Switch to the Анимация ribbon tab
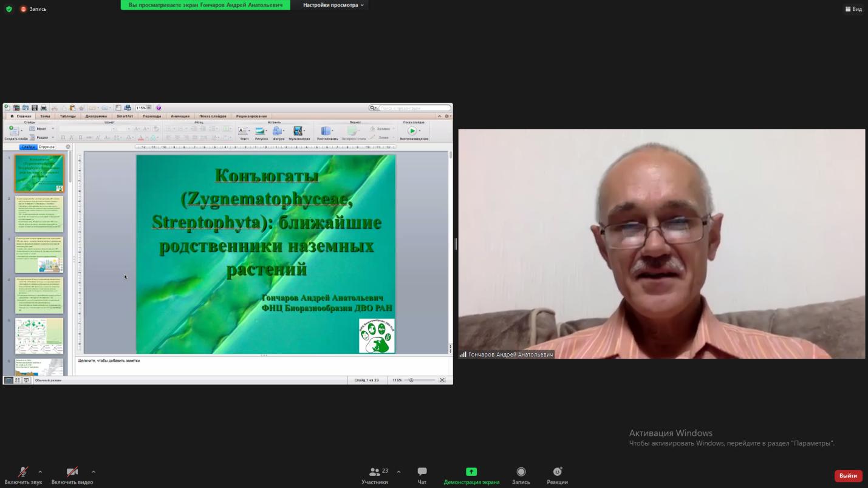 pos(180,116)
